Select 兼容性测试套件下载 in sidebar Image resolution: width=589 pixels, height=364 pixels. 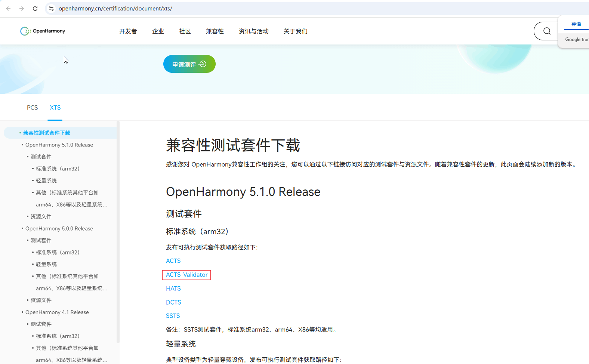47,133
